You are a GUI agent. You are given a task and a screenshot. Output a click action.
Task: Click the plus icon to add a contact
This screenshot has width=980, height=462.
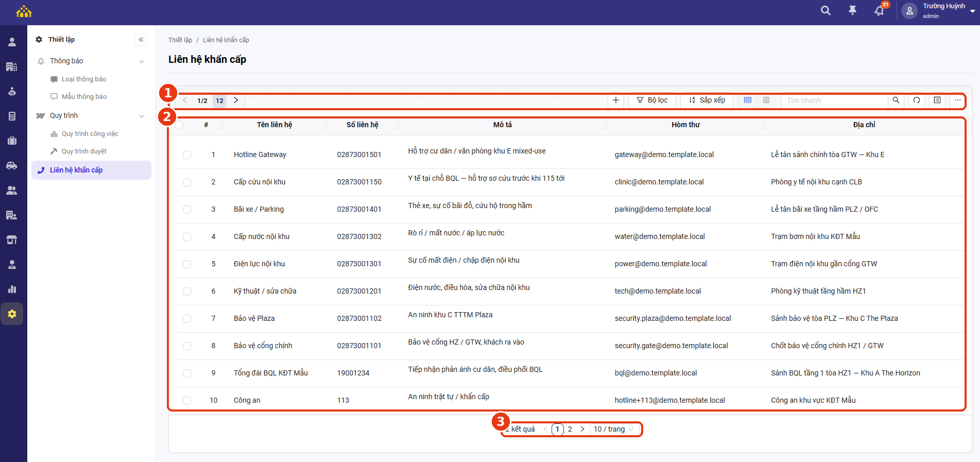pyautogui.click(x=616, y=100)
